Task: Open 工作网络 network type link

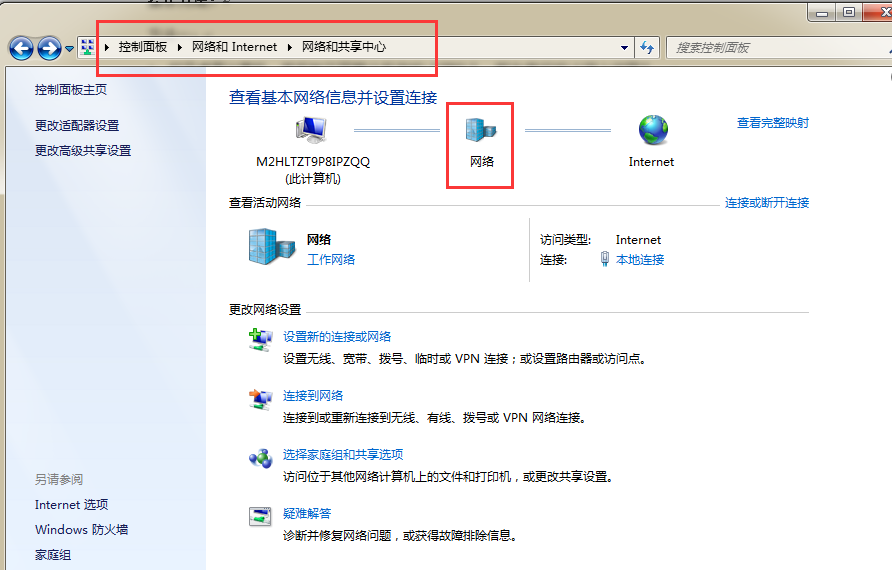Action: pos(331,260)
